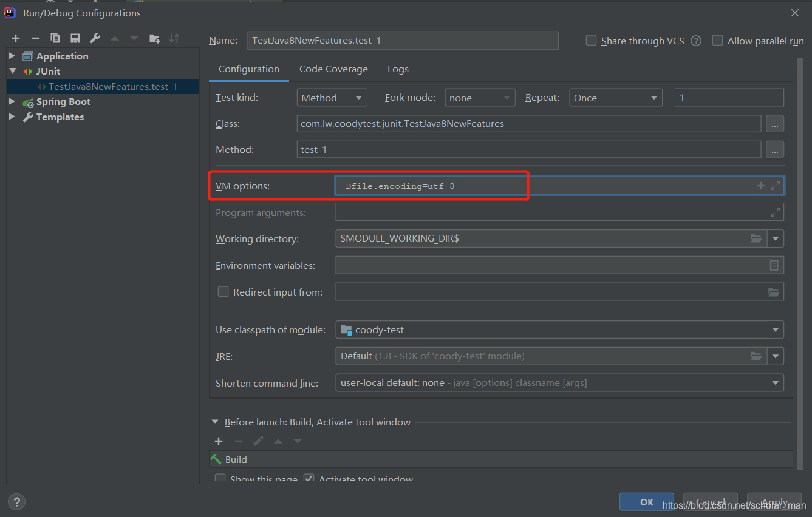Switch to Code Coverage tab
This screenshot has width=812, height=517.
[x=333, y=69]
